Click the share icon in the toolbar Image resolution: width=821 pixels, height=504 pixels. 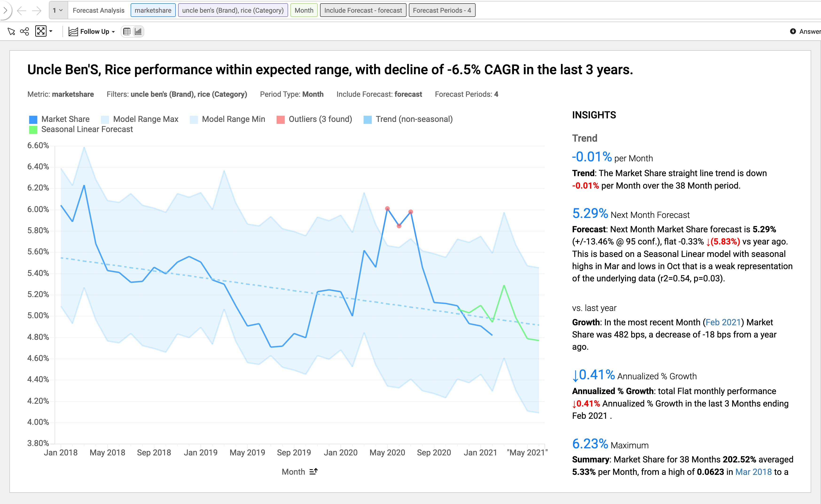[25, 32]
